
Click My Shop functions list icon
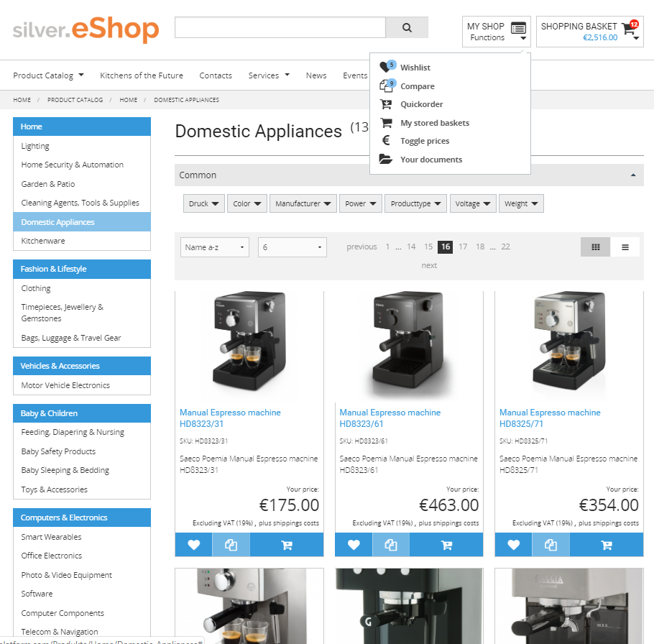click(518, 28)
